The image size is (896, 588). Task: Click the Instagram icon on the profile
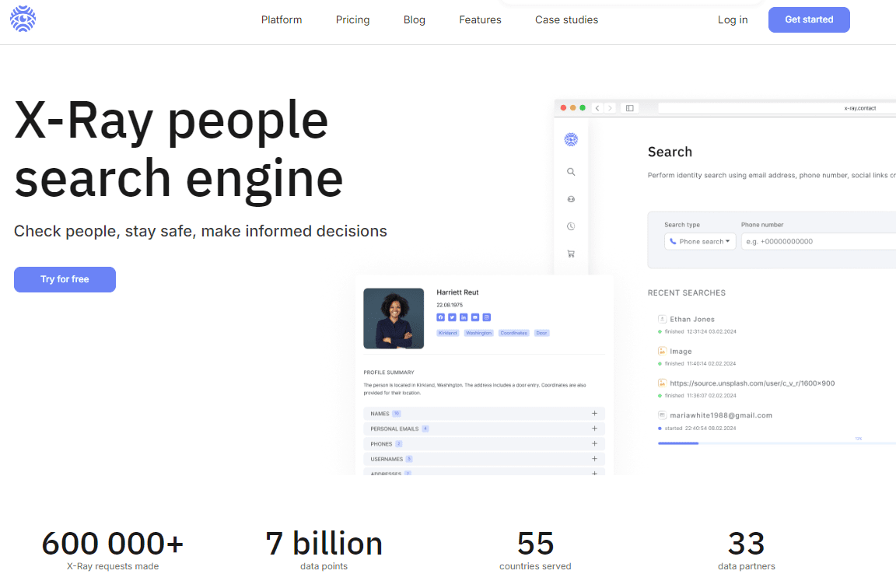487,317
